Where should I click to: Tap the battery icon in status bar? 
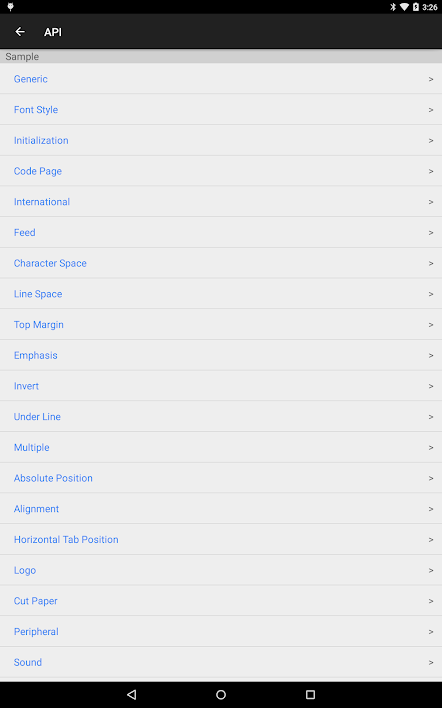[416, 7]
